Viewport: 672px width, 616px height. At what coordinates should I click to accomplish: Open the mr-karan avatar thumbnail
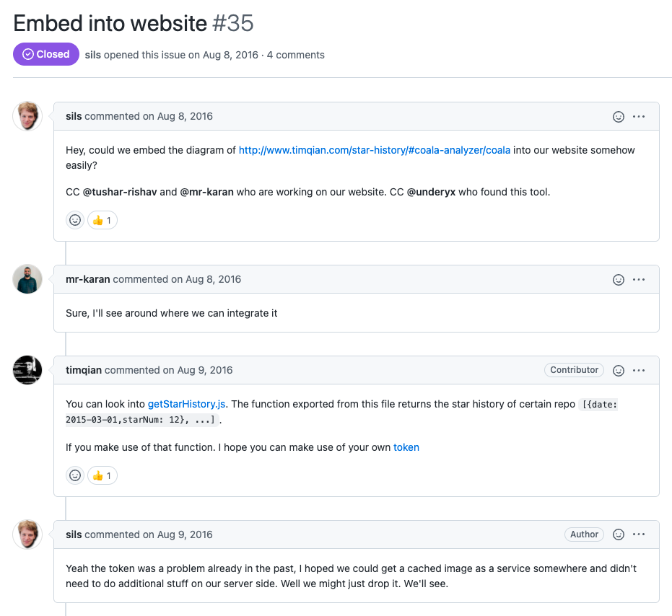point(27,279)
